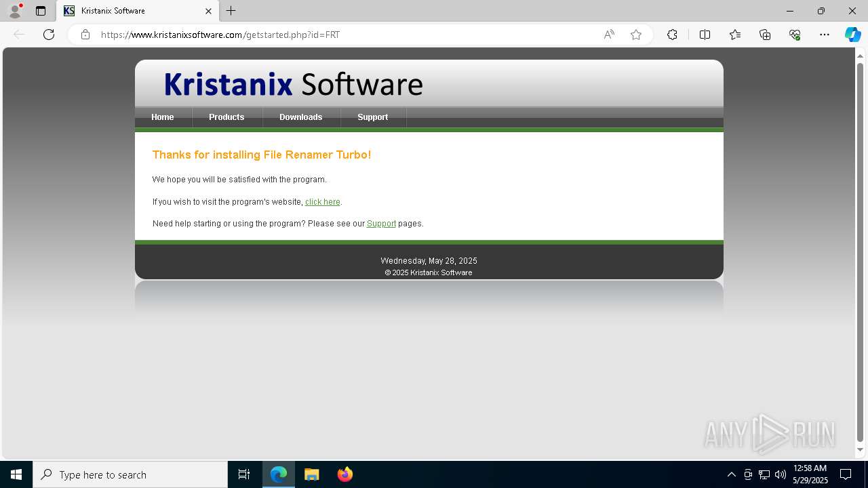Activate Read aloud icon

pyautogui.click(x=609, y=35)
